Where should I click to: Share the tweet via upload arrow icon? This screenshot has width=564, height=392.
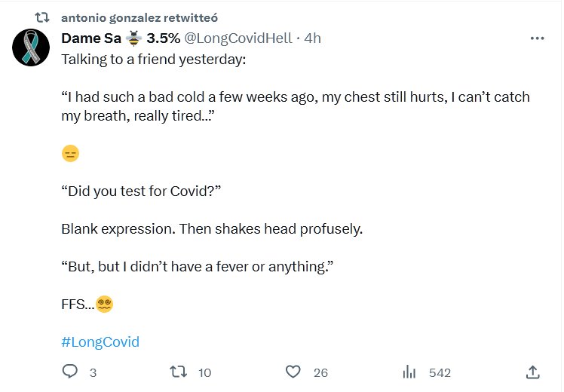point(532,372)
